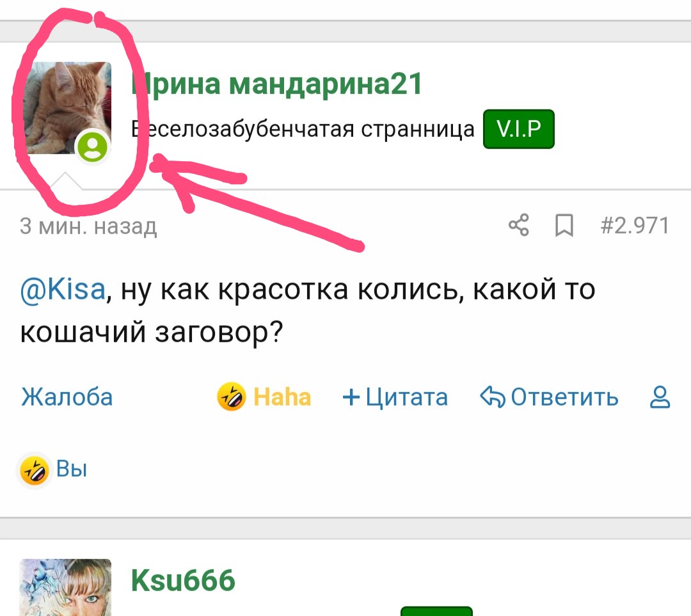Open the laughing emoji in the reactions list
691x616 pixels.
(35, 470)
